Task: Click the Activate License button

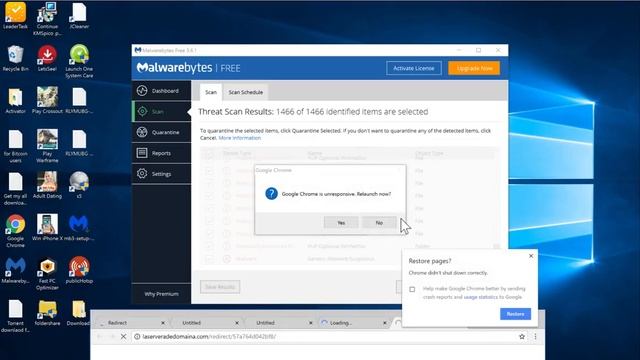Action: 413,68
